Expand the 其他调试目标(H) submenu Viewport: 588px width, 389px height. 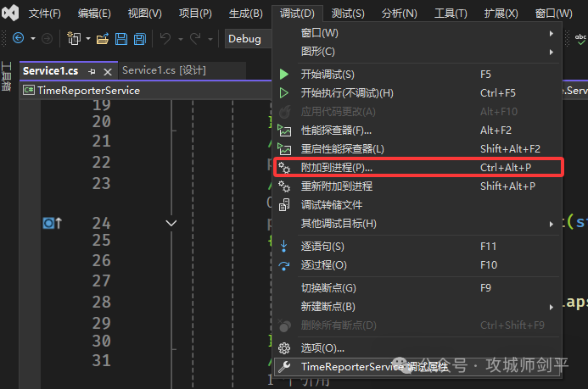[x=551, y=224]
